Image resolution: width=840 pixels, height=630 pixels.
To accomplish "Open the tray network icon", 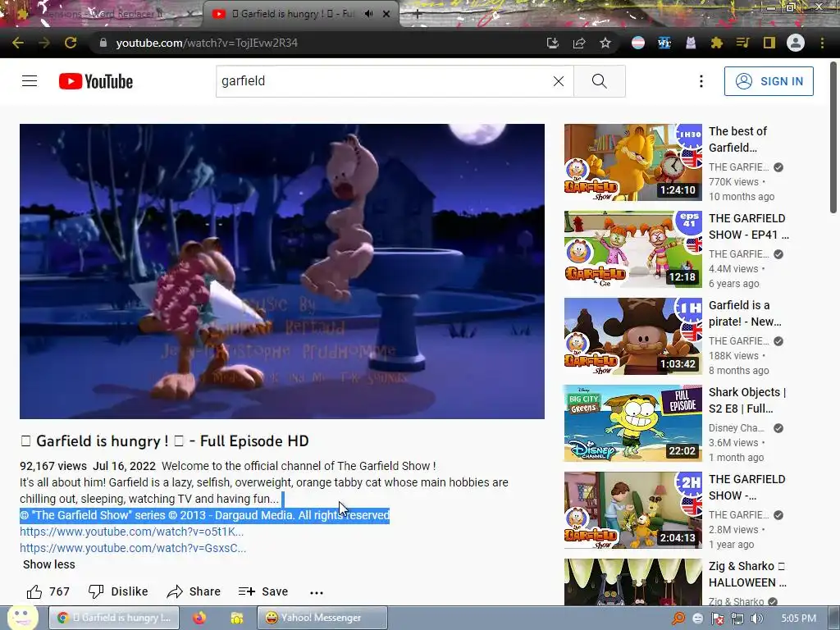I will (737, 619).
